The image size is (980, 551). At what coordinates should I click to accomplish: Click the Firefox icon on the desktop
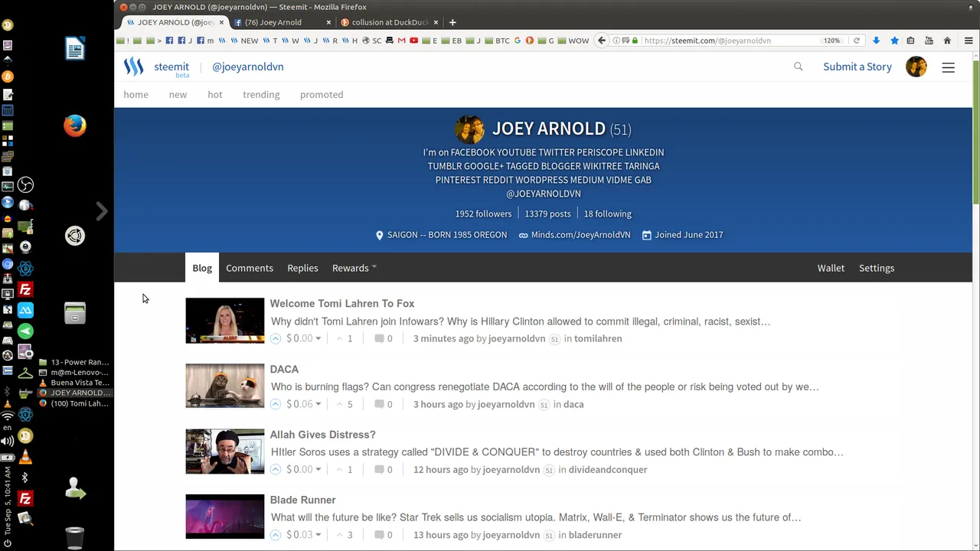pyautogui.click(x=75, y=126)
